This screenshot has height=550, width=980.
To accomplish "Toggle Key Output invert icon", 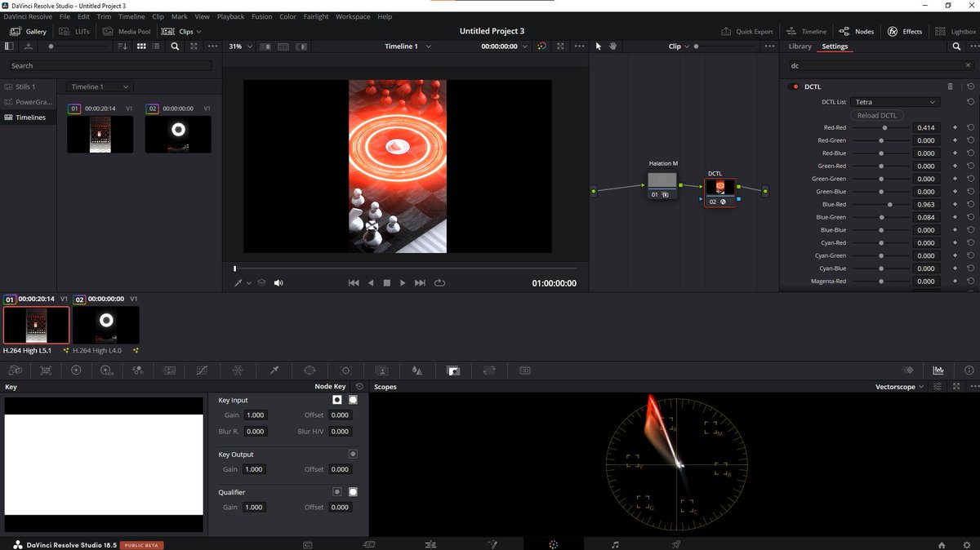I will [x=353, y=454].
